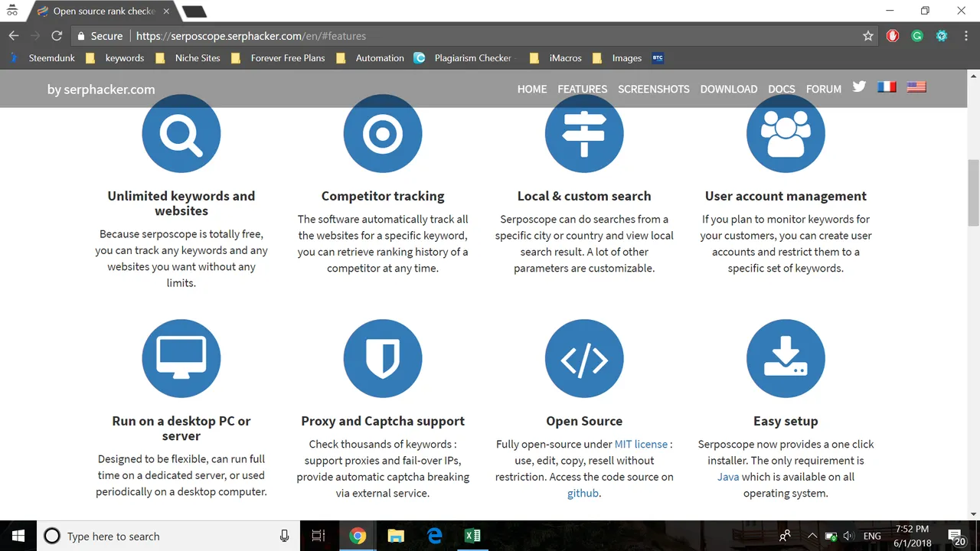
Task: Click the User account management people icon
Action: point(786,133)
